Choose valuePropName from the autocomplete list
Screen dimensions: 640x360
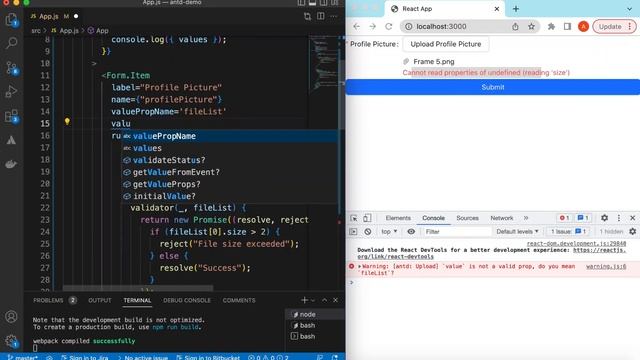pyautogui.click(x=230, y=136)
